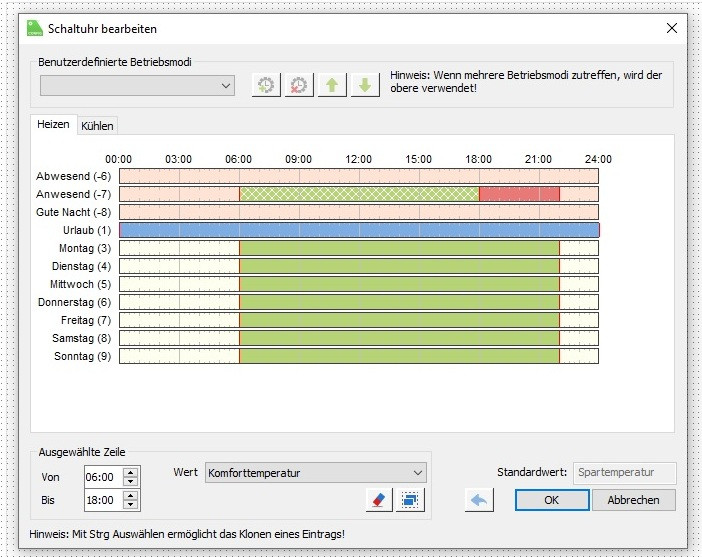Click the Gute Nacht (-8) timeline row
Viewport: 702px width, 557px height.
pos(359,212)
